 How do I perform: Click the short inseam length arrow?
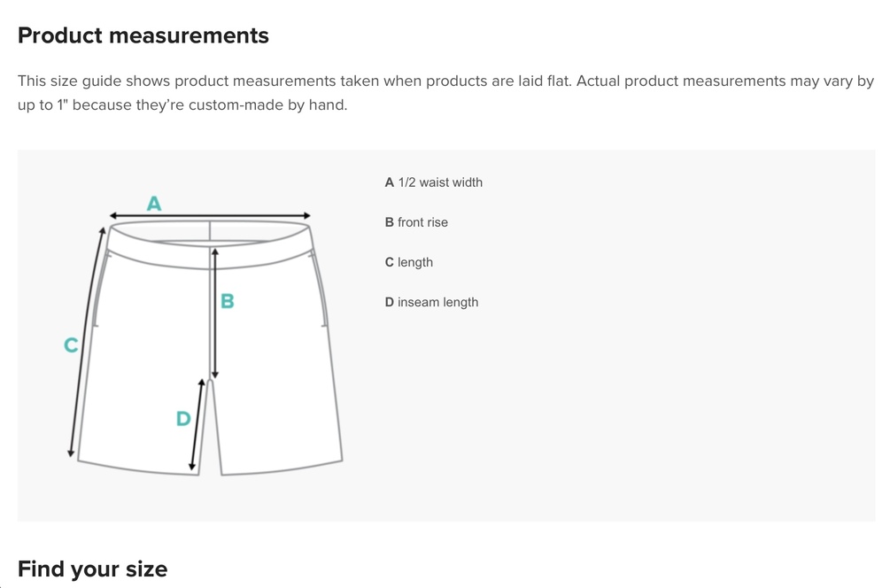click(197, 425)
